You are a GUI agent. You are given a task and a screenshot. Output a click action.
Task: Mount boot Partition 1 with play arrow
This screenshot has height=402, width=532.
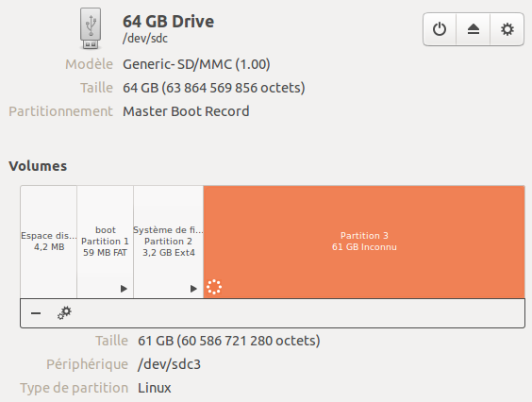pos(124,289)
